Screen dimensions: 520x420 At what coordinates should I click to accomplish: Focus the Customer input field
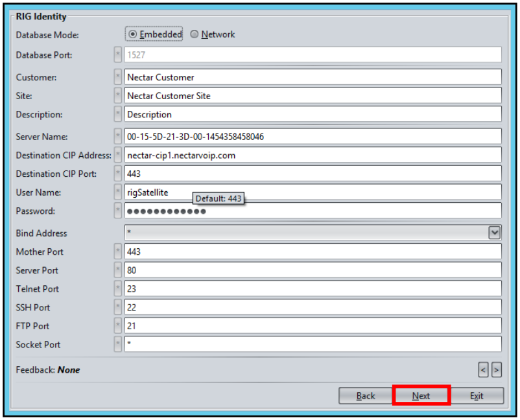313,77
